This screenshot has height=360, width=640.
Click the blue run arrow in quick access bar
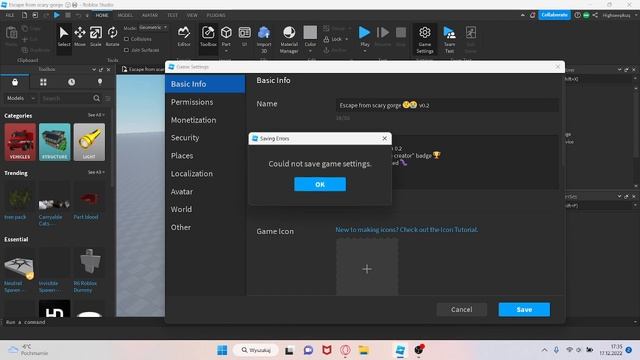pos(57,15)
